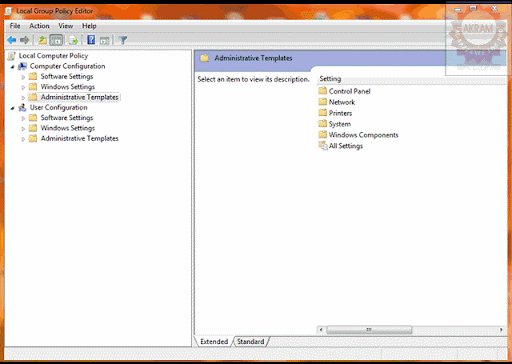Expand Software Settings under User Configuration
This screenshot has height=364, width=512.
(23, 118)
